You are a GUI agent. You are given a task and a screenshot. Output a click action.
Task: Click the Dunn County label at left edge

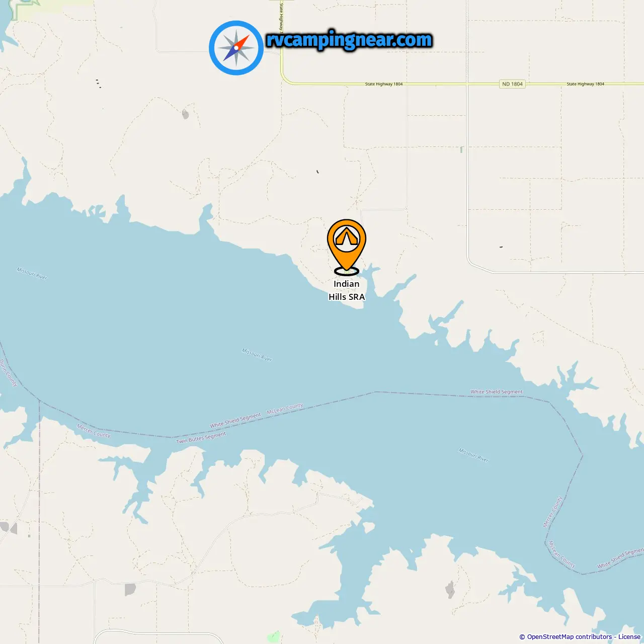click(x=8, y=373)
